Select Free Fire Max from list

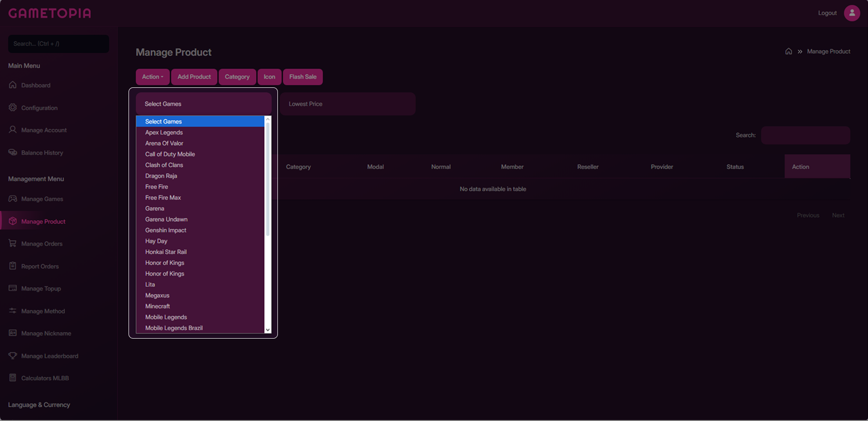click(x=200, y=197)
